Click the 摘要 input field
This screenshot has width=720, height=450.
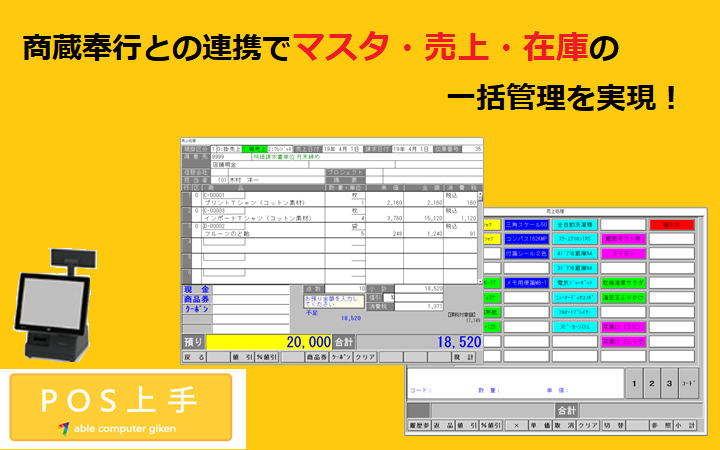374,180
